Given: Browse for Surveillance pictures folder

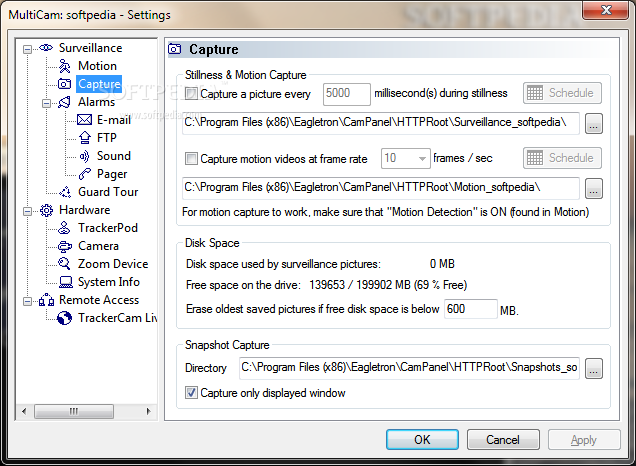Looking at the screenshot, I should click(x=593, y=123).
